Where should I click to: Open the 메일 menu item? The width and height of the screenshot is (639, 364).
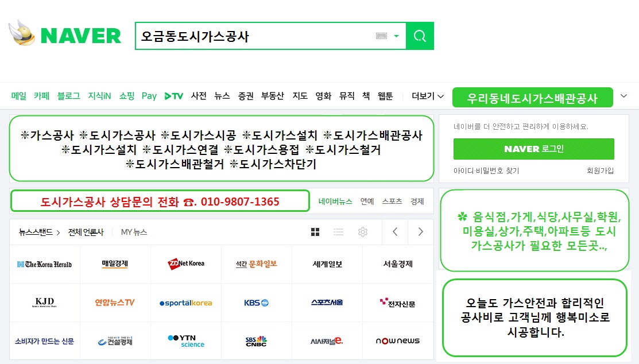[19, 96]
